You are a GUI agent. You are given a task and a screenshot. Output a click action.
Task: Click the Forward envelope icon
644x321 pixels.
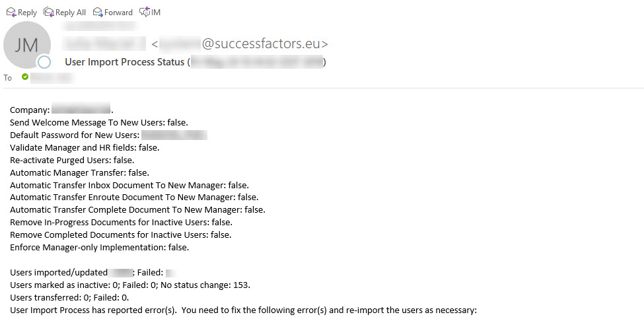[98, 13]
